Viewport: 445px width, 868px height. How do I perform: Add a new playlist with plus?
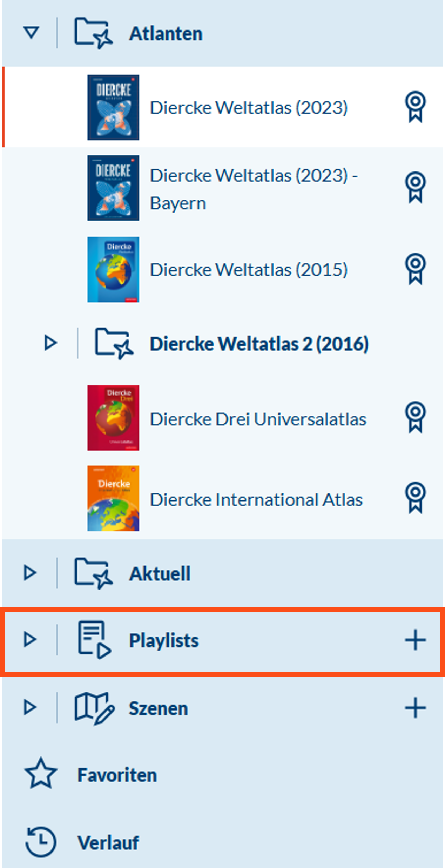coord(415,640)
